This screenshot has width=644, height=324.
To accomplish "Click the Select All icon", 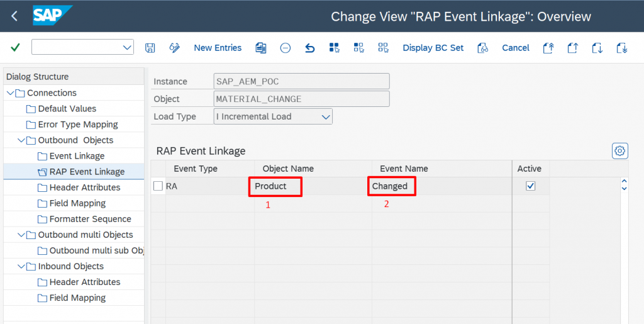I will click(334, 48).
